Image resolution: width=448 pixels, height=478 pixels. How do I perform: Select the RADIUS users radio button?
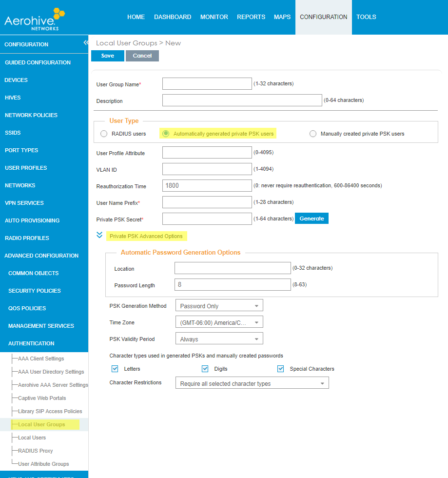[x=103, y=134]
